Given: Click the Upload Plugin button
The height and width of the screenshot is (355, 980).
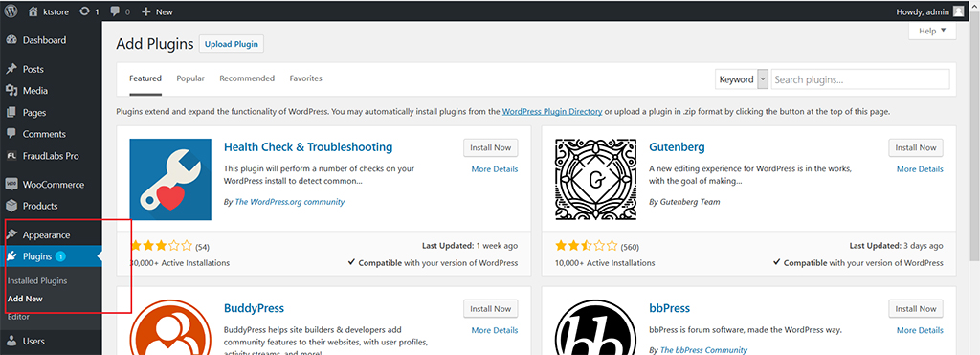Looking at the screenshot, I should pyautogui.click(x=232, y=44).
